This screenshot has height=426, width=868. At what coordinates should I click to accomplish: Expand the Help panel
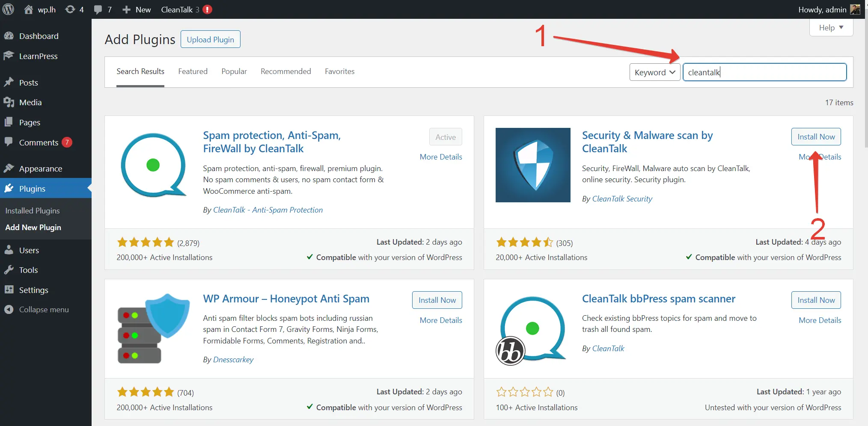point(830,27)
